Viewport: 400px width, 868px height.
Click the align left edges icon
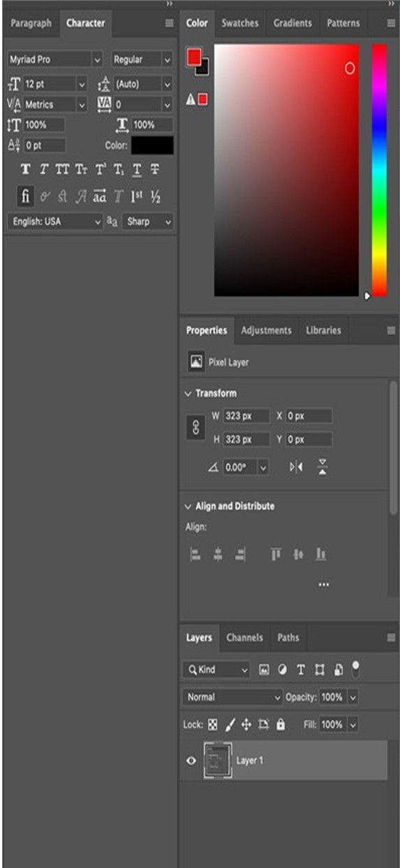tap(195, 554)
